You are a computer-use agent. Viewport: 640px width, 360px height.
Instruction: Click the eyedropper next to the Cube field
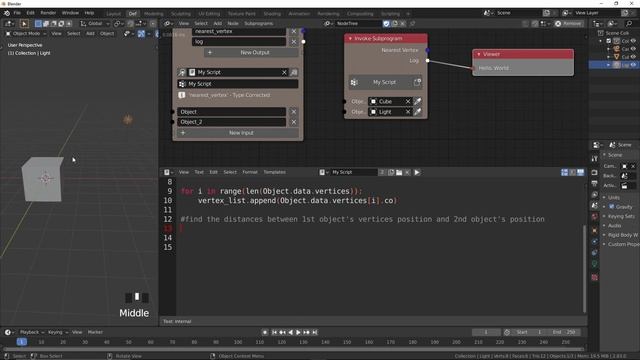point(418,101)
